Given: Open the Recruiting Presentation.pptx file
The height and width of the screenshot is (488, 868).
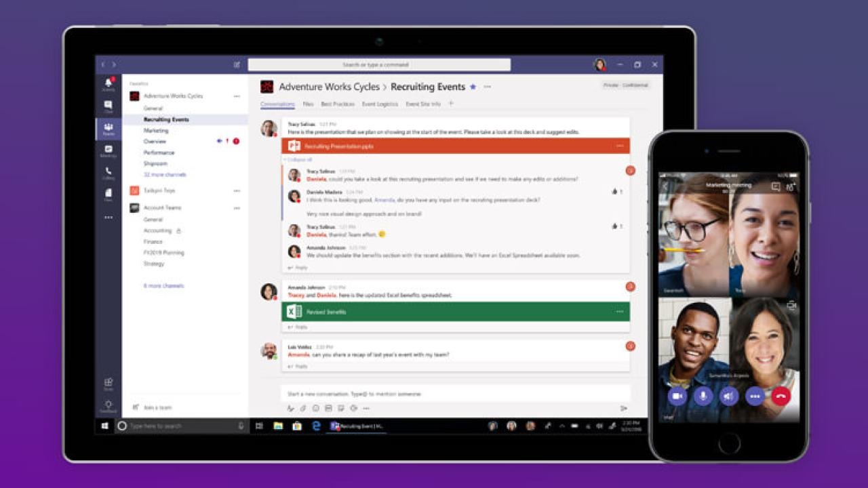Looking at the screenshot, I should (x=456, y=146).
